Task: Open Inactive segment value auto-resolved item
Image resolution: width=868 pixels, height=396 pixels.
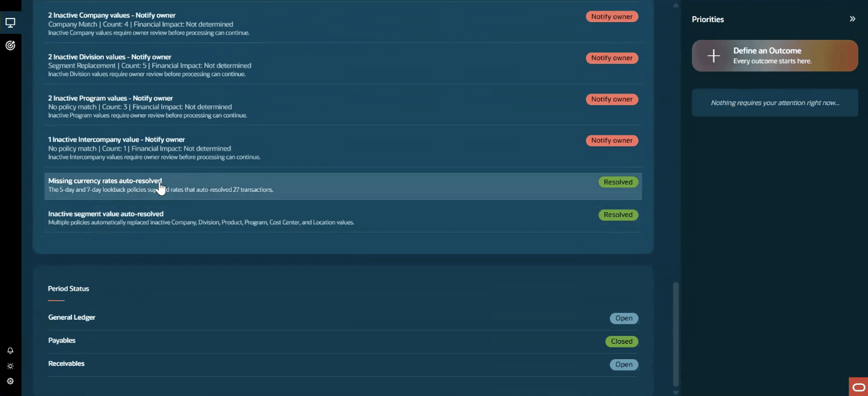Action: coord(343,218)
